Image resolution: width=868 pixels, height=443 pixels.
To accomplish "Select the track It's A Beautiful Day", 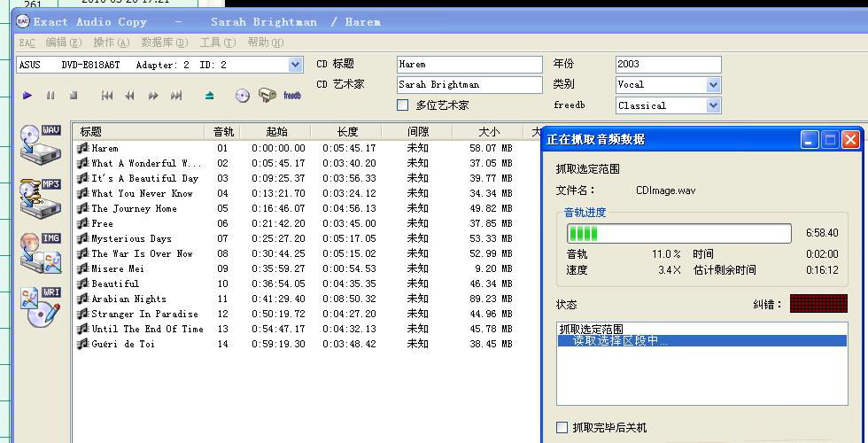I will click(144, 178).
